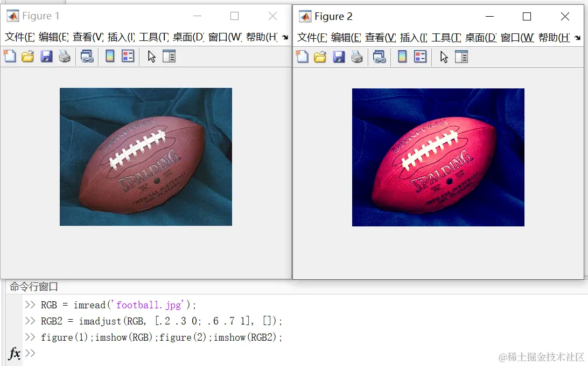Click the imread('football.jpg') command line
The height and width of the screenshot is (366, 588).
point(118,305)
